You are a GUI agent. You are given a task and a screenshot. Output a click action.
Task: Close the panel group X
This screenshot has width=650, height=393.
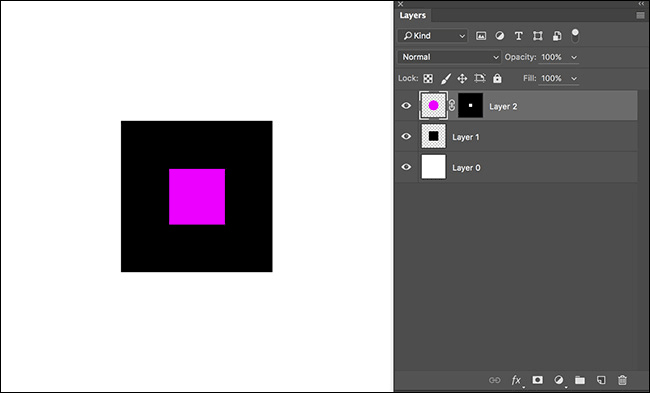(x=400, y=4)
